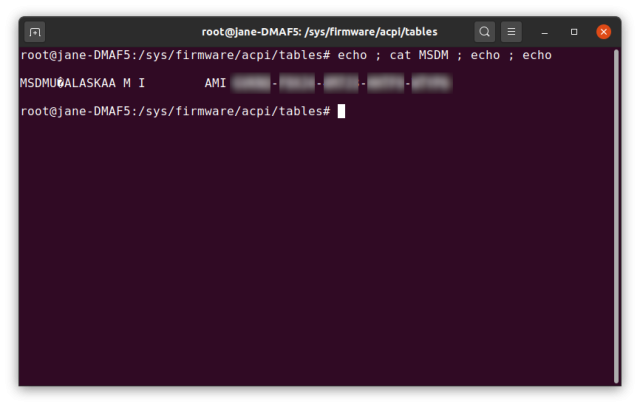
Task: Click the last 'echo' on the command line
Action: tap(537, 55)
